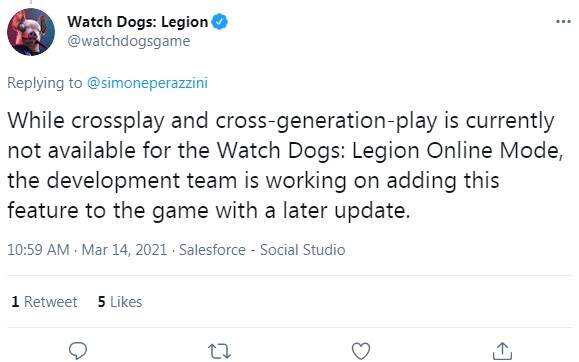Open the share tweet upload icon

(x=503, y=351)
